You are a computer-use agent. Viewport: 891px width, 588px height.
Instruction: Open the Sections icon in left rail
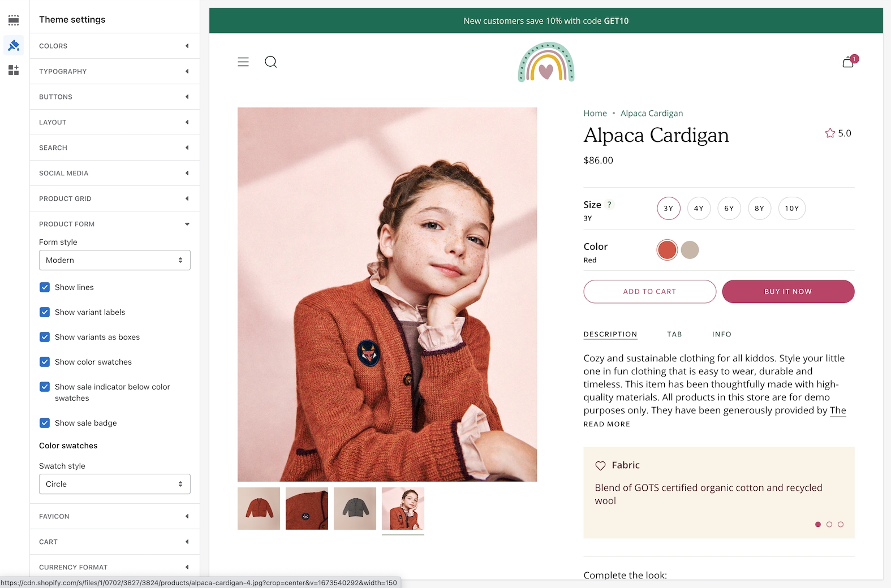pyautogui.click(x=14, y=20)
